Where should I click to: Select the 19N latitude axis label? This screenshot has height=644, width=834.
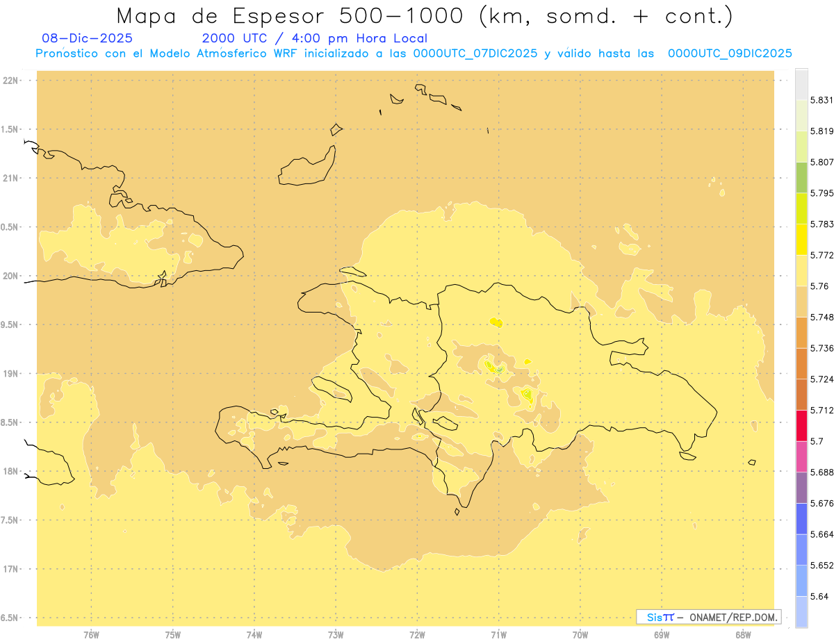[11, 374]
